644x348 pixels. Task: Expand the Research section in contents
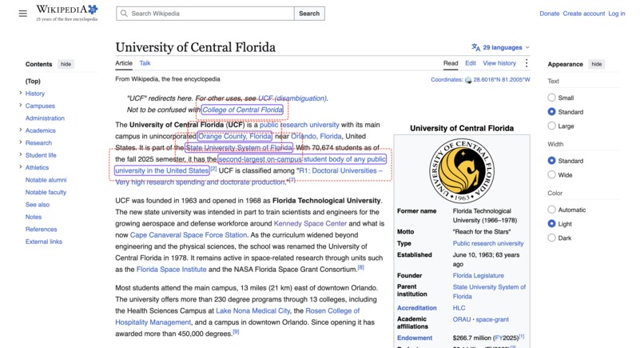pyautogui.click(x=21, y=142)
